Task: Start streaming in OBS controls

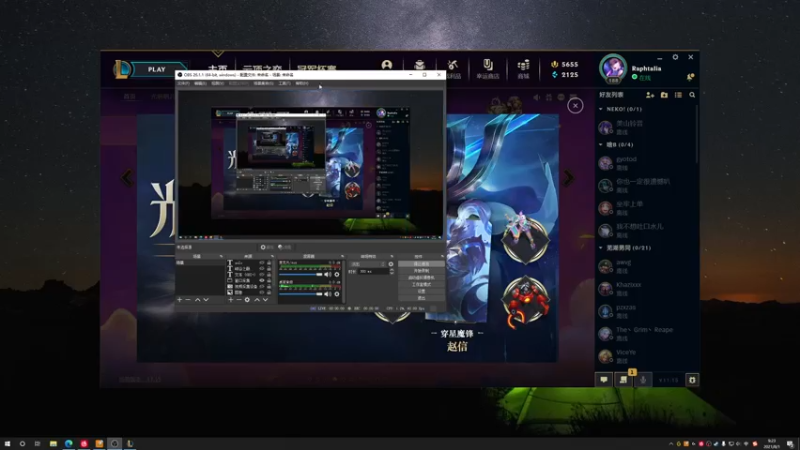Action: 421,264
